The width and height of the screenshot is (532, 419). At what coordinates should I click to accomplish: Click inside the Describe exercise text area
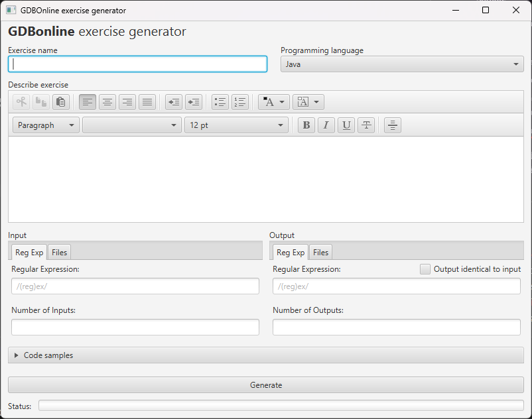click(x=266, y=179)
